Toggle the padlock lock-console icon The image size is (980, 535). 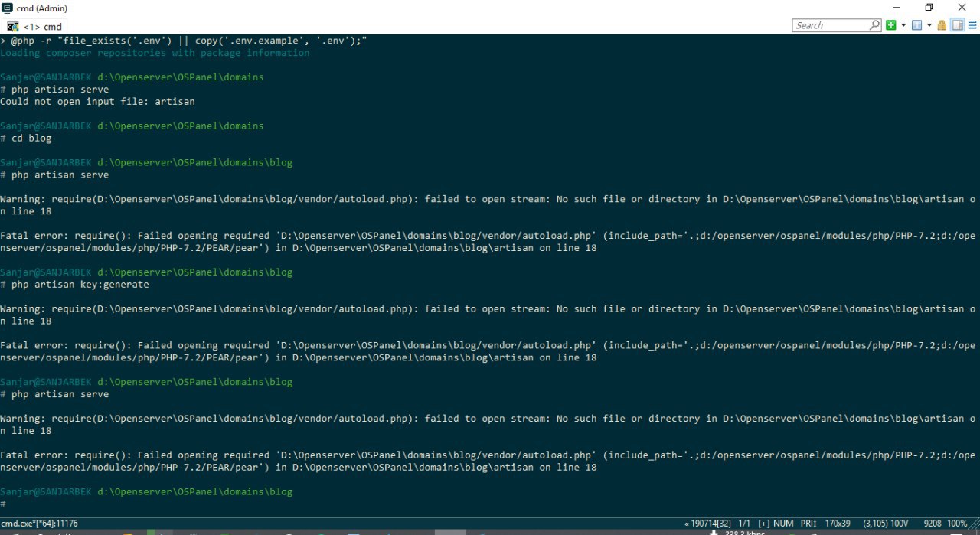942,25
